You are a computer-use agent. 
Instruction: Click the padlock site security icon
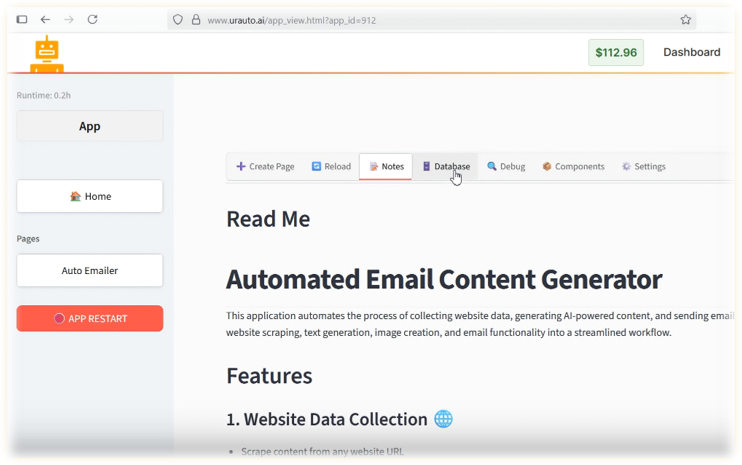[196, 19]
